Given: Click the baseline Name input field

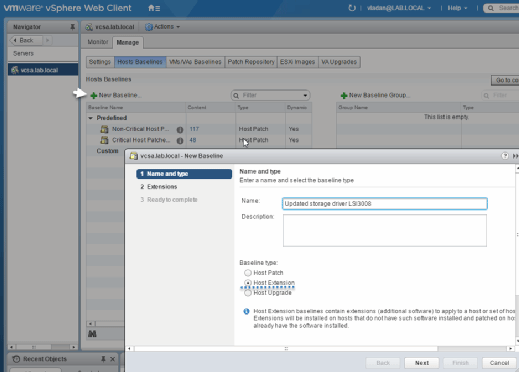Looking at the screenshot, I should click(x=385, y=204).
